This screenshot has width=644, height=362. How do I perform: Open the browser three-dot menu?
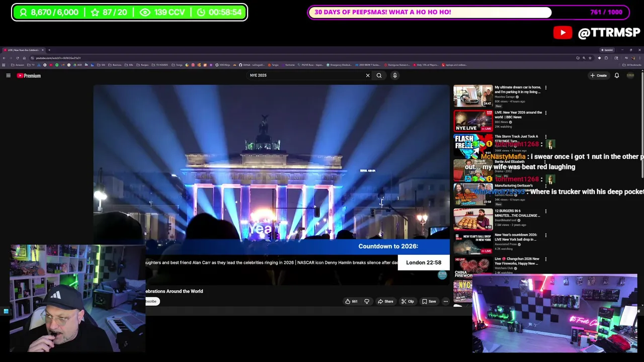pyautogui.click(x=640, y=58)
